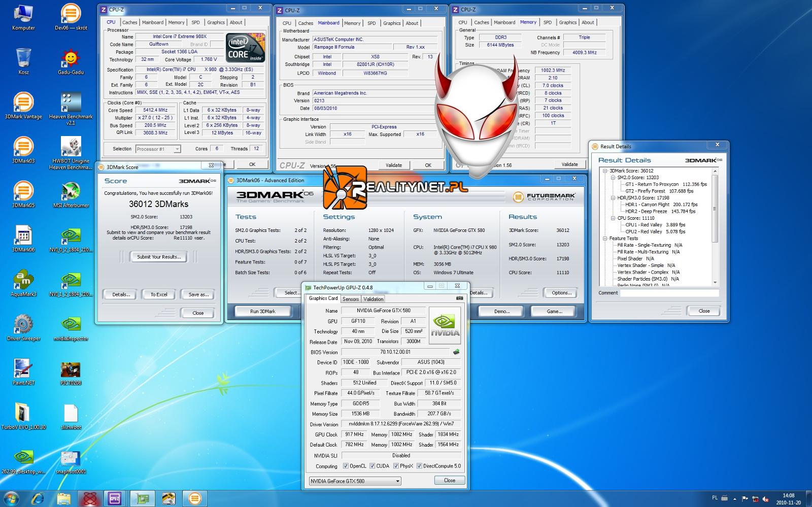Image resolution: width=812 pixels, height=507 pixels.
Task: Click Close button in GPU-Z
Action: [450, 480]
